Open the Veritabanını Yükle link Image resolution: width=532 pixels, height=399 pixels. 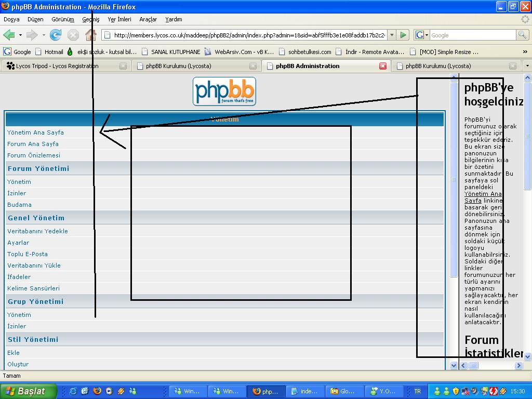pyautogui.click(x=34, y=265)
